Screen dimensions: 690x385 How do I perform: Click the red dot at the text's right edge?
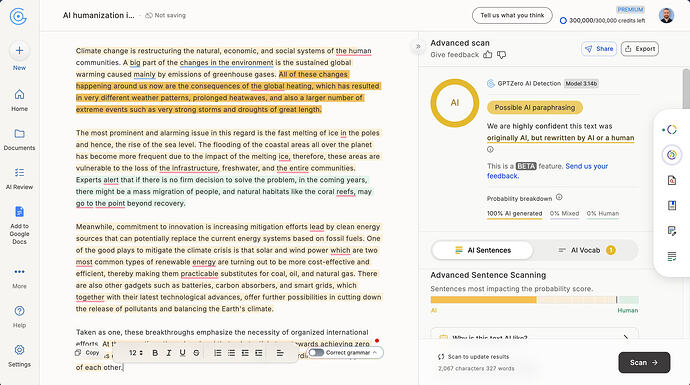(x=377, y=341)
